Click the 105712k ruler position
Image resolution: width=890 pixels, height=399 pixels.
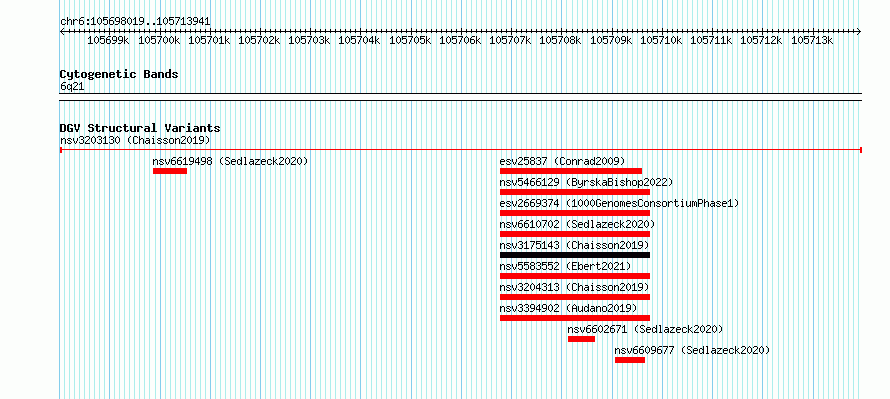[761, 40]
